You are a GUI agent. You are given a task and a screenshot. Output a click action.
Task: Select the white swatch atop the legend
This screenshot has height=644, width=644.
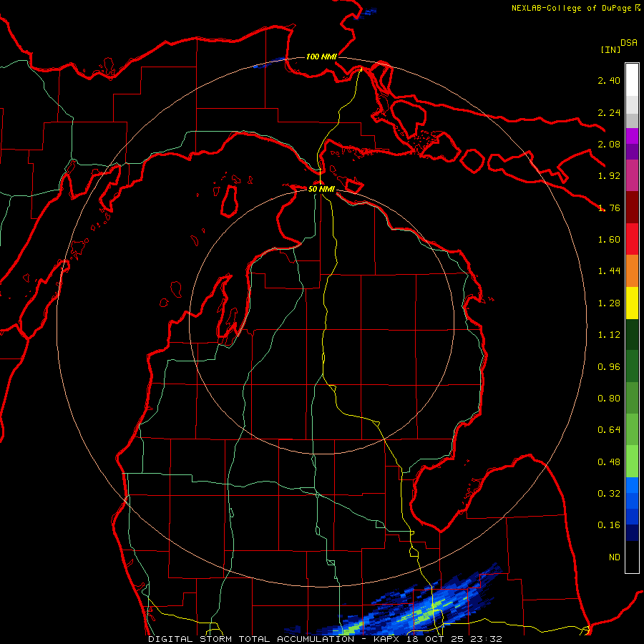632,80
